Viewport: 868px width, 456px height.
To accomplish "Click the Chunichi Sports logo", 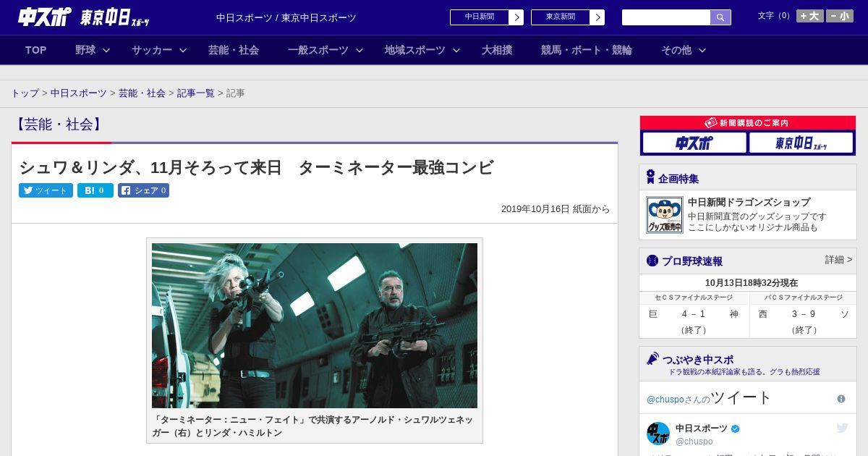I will tap(44, 17).
